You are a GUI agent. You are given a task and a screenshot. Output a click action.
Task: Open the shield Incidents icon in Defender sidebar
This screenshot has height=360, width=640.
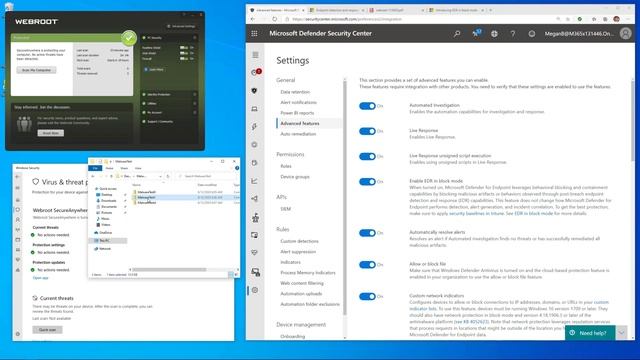255,91
